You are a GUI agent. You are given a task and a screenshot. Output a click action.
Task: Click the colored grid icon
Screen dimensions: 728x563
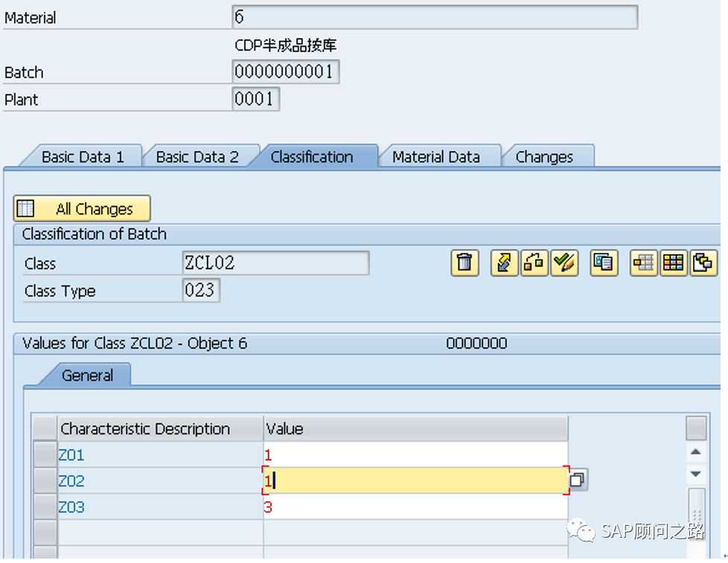[673, 263]
